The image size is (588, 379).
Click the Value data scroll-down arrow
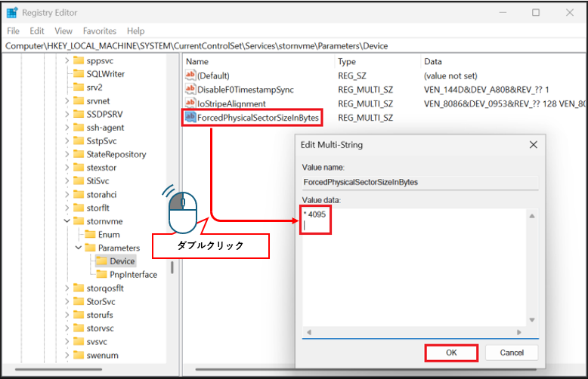click(x=532, y=320)
